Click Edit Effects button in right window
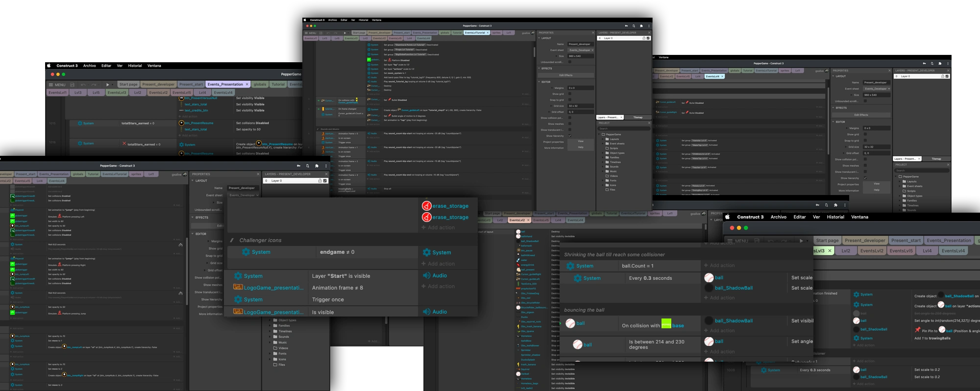Viewport: 980px width, 391px height. (x=861, y=115)
